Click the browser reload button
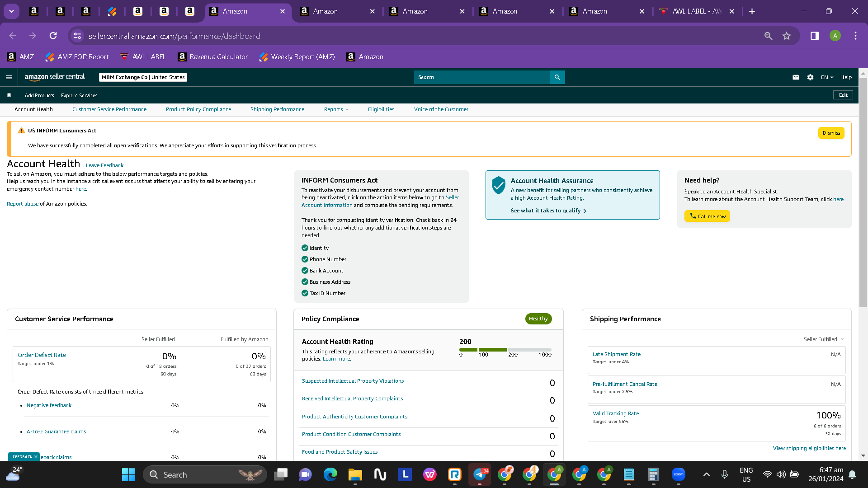 pyautogui.click(x=53, y=36)
